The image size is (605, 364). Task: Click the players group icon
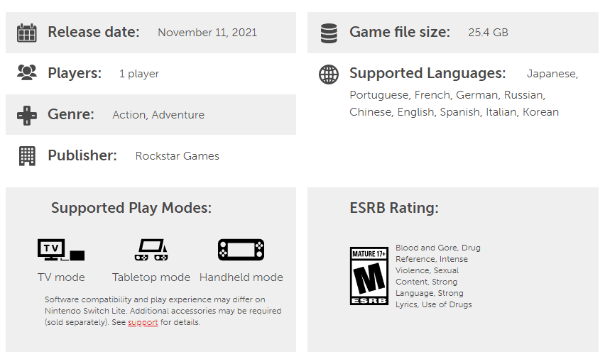click(27, 72)
